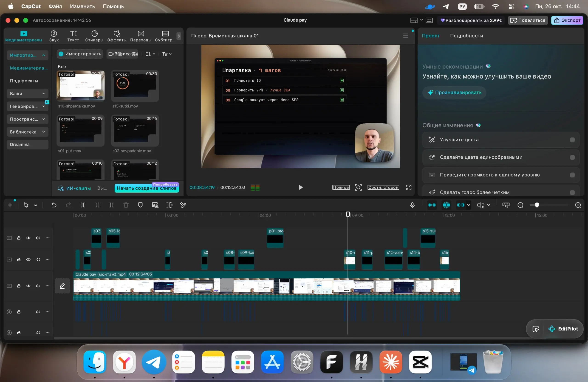Lock the topmost overlay track
The image size is (588, 382).
tap(19, 238)
